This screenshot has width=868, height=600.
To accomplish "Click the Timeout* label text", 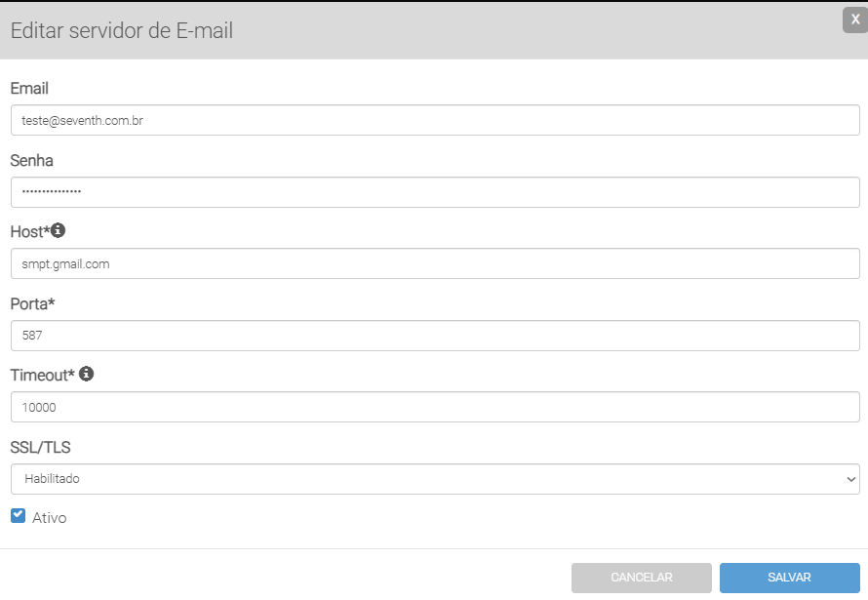I will pos(42,376).
